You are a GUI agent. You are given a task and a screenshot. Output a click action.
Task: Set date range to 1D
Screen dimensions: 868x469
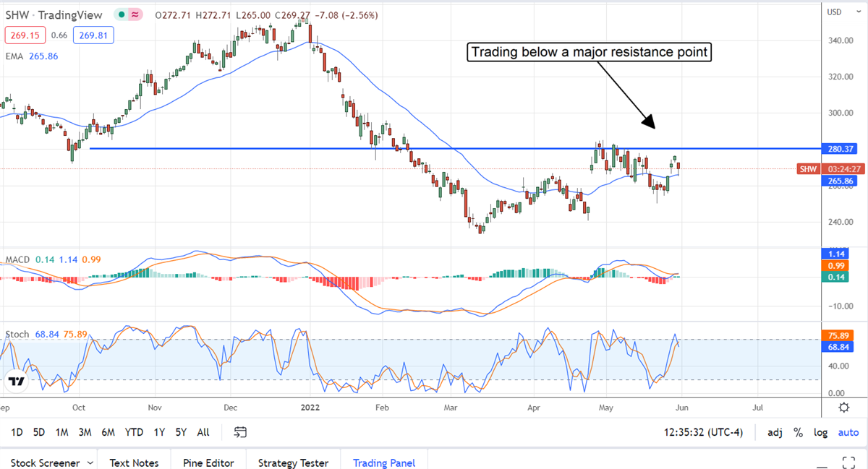click(x=17, y=432)
